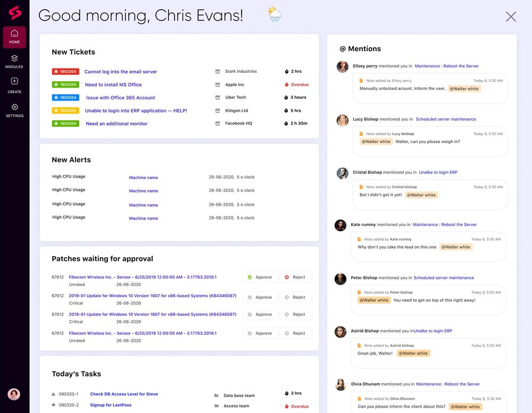Viewport: 532px width, 413px height.
Task: Open Settings gear in the sidebar
Action: [14, 107]
